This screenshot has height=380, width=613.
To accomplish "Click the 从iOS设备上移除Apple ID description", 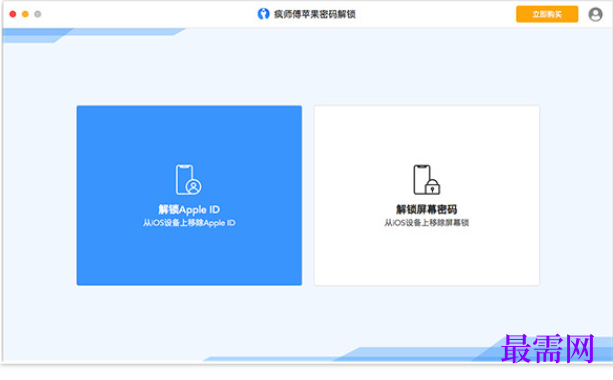I will (x=189, y=222).
